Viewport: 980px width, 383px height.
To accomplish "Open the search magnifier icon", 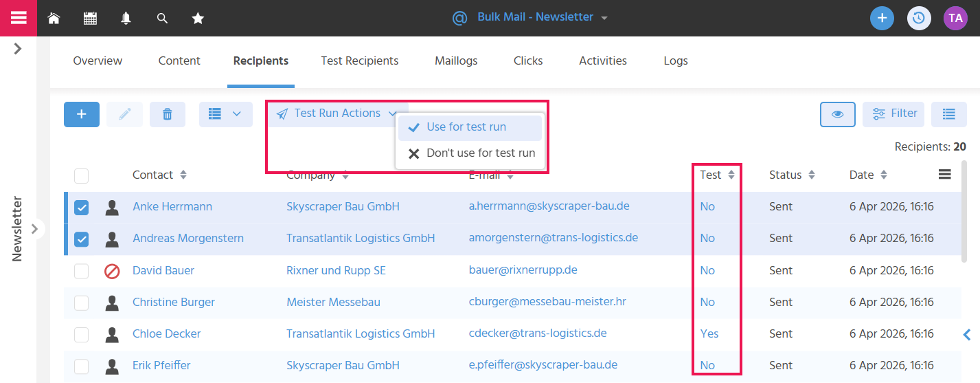I will [x=162, y=19].
